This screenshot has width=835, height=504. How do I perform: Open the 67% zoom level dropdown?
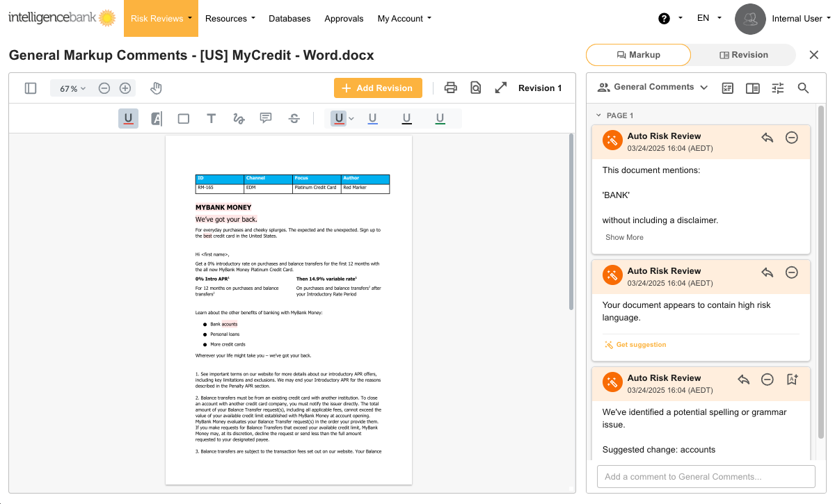[72, 88]
